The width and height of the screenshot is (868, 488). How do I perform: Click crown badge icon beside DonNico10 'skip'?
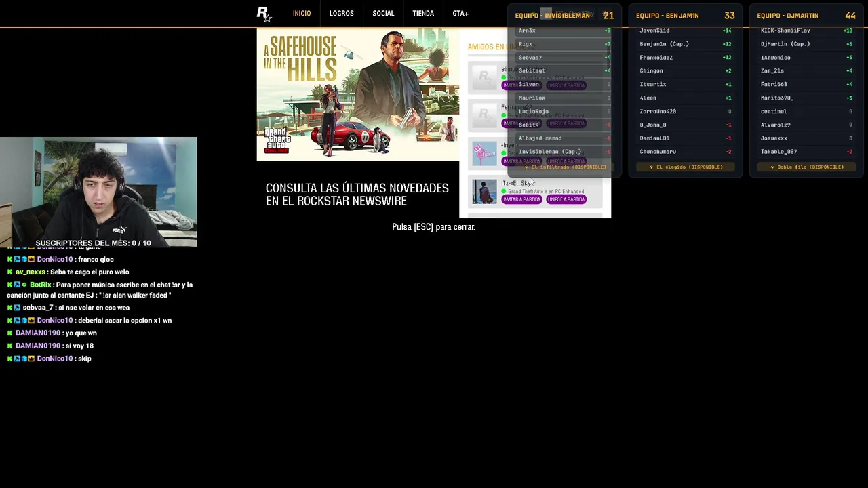pyautogui.click(x=31, y=359)
